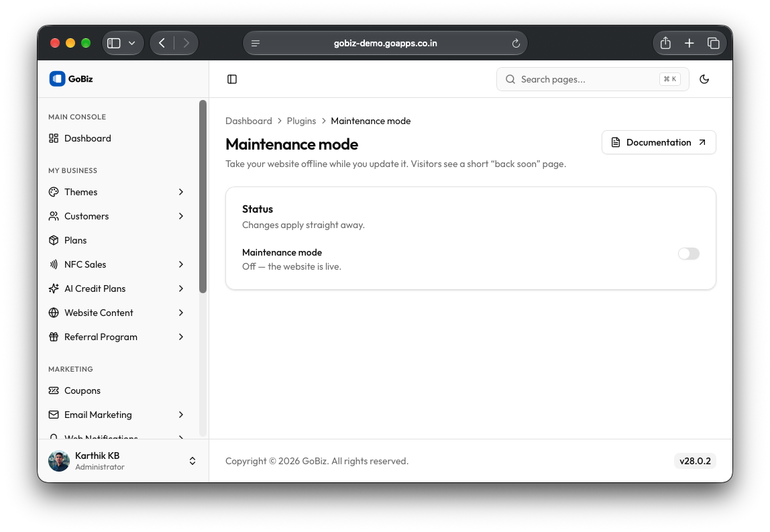Select Plans in the sidebar
Image resolution: width=770 pixels, height=532 pixels.
pos(117,240)
